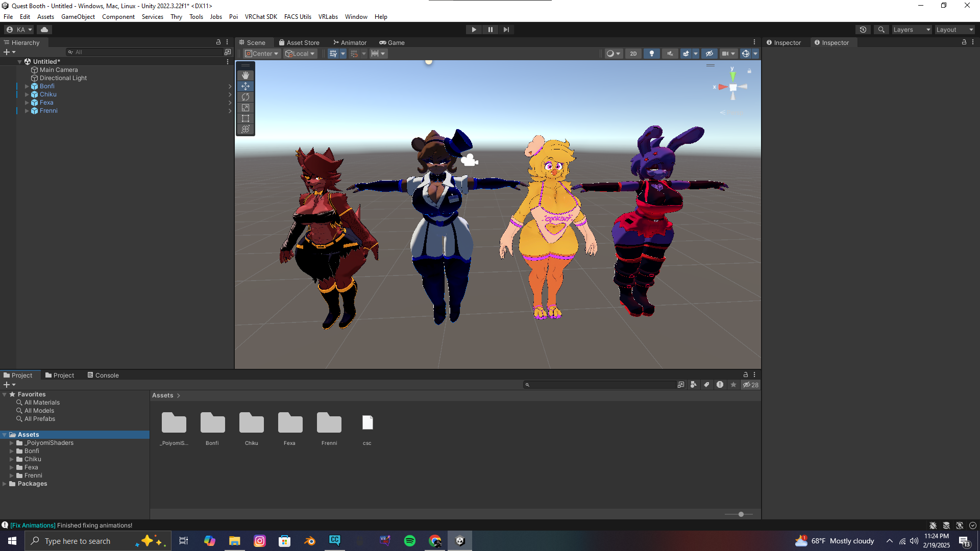Screen dimensions: 980x551
Task: Open Local handle rotation dropdown
Action: click(300, 54)
